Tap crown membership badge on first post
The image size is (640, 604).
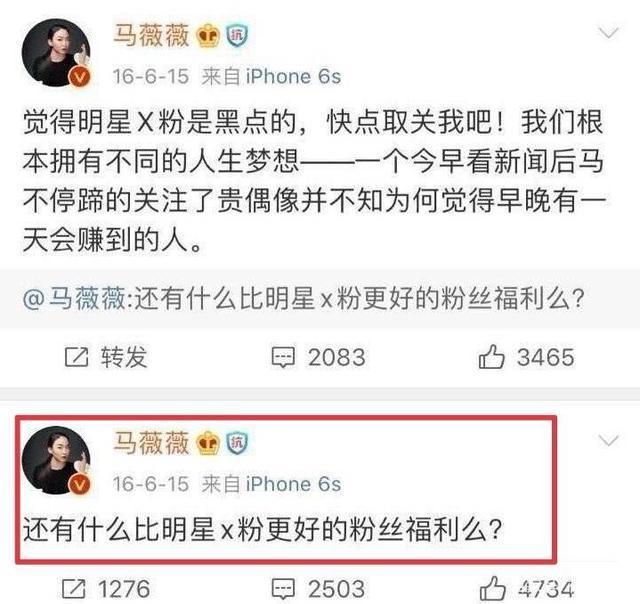[208, 36]
